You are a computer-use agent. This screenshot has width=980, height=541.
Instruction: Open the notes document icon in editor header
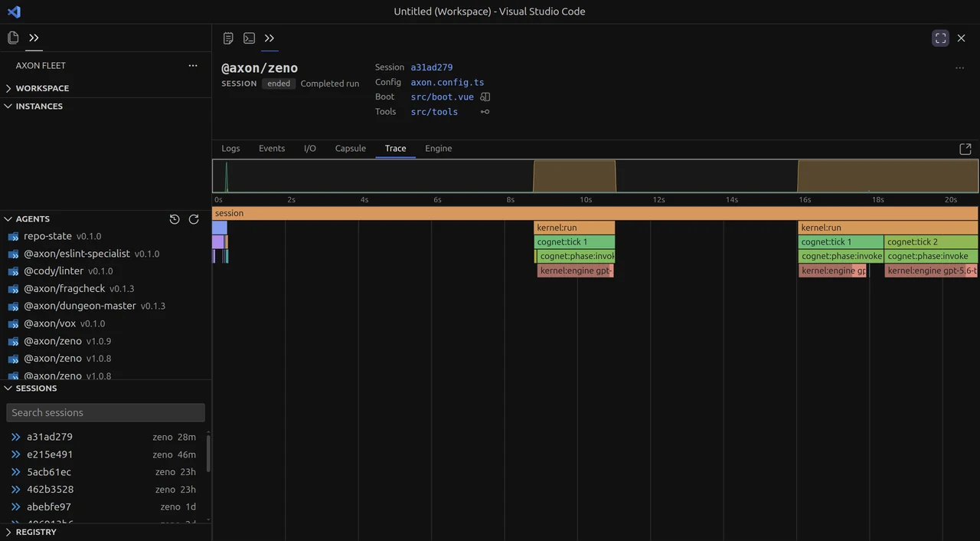(x=228, y=38)
